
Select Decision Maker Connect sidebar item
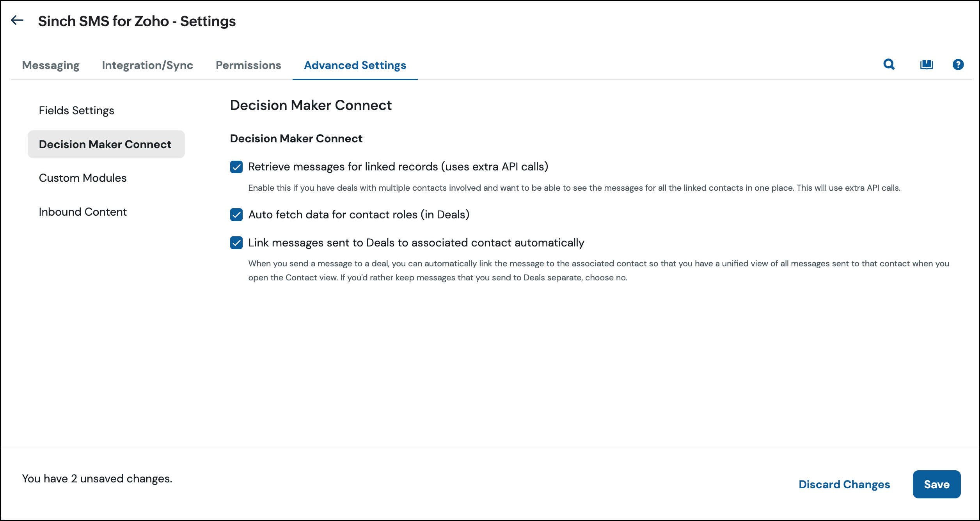(106, 144)
